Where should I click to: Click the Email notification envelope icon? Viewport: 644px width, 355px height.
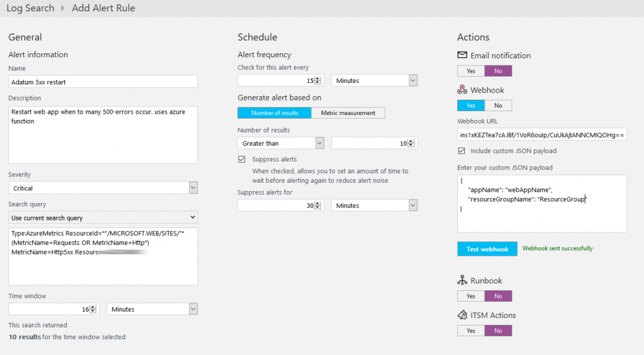pos(462,55)
